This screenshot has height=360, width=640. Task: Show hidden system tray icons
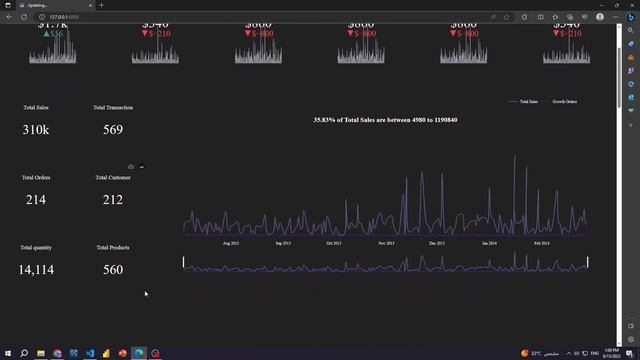[568, 353]
